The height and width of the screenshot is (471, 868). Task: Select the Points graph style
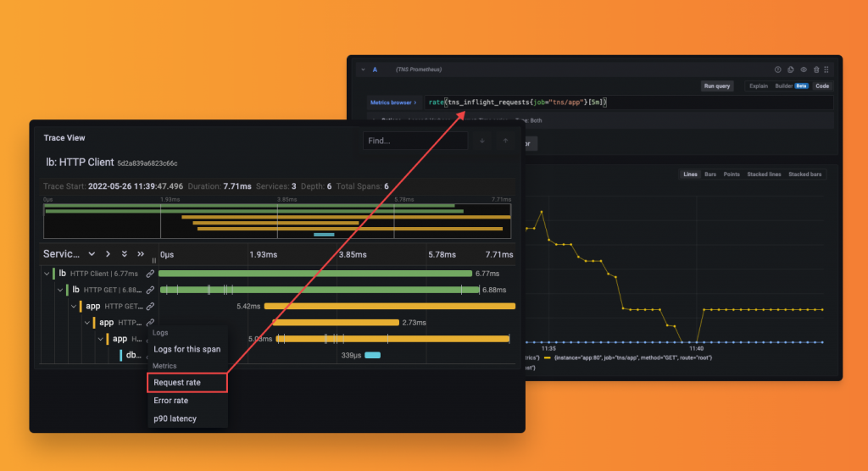(x=732, y=175)
